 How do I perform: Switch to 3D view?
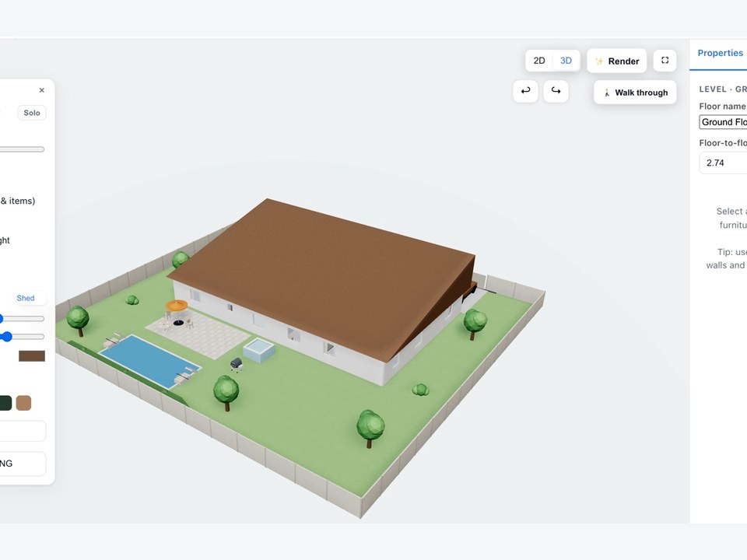click(x=566, y=61)
